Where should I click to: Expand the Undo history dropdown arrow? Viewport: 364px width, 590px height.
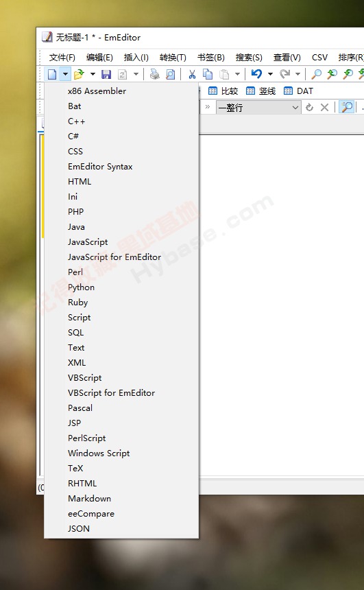coord(270,74)
